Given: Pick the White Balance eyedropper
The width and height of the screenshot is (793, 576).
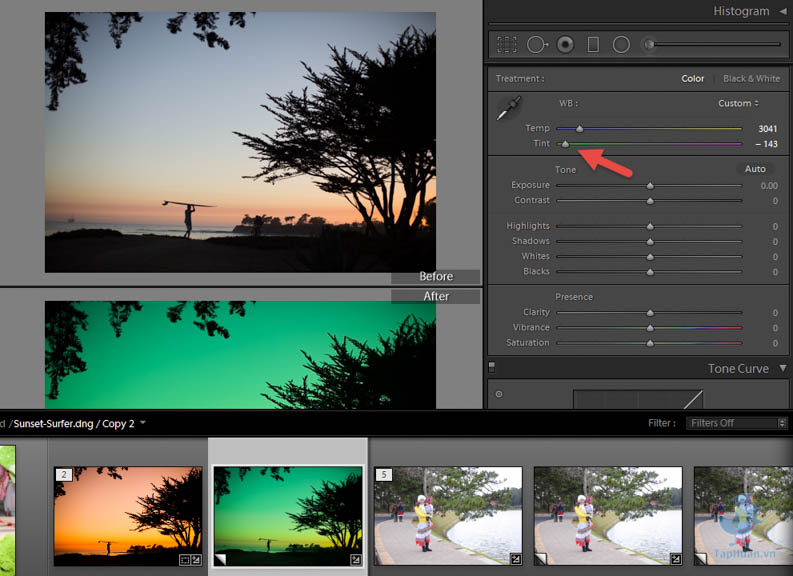Looking at the screenshot, I should (509, 108).
